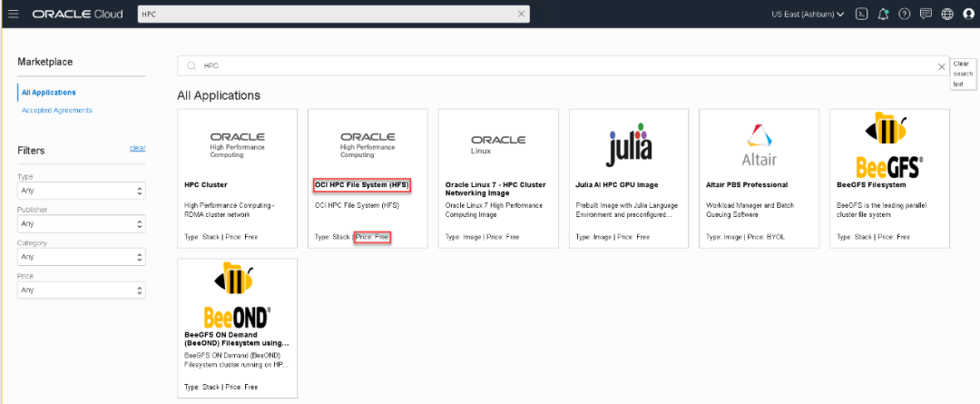The width and height of the screenshot is (980, 404).
Task: Click the clear filters link
Action: point(138,148)
